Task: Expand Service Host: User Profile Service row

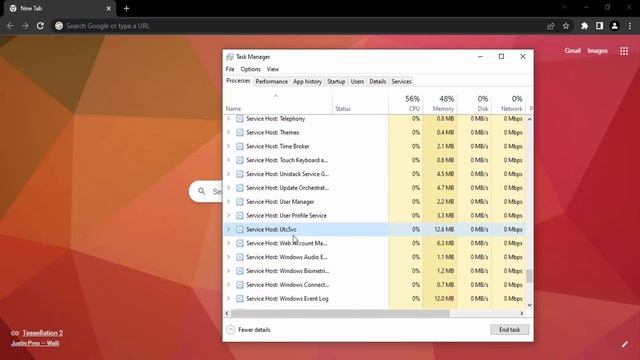Action: [x=229, y=216]
